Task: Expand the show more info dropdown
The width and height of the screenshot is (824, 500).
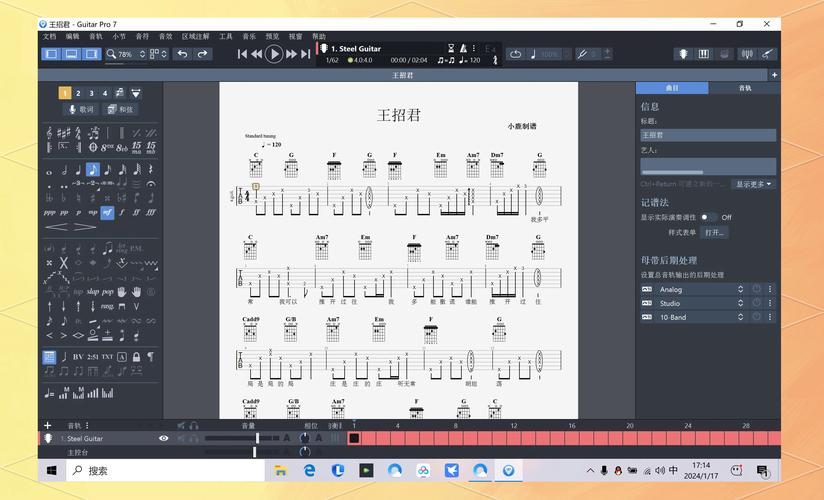Action: point(753,184)
